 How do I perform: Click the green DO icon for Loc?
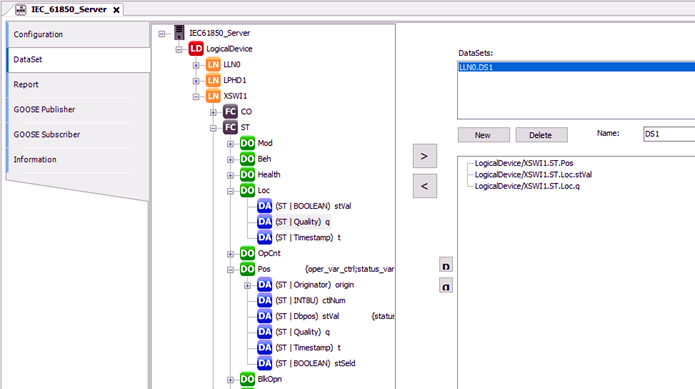pyautogui.click(x=247, y=191)
